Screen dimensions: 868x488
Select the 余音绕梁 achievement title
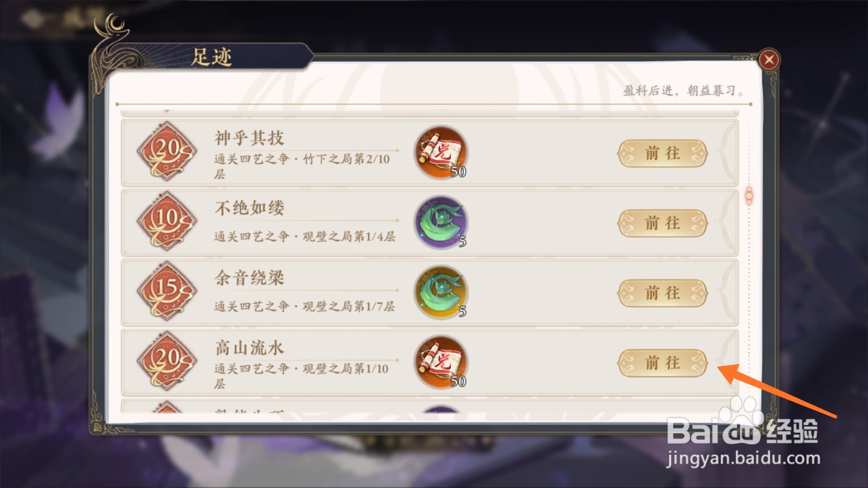click(x=249, y=278)
